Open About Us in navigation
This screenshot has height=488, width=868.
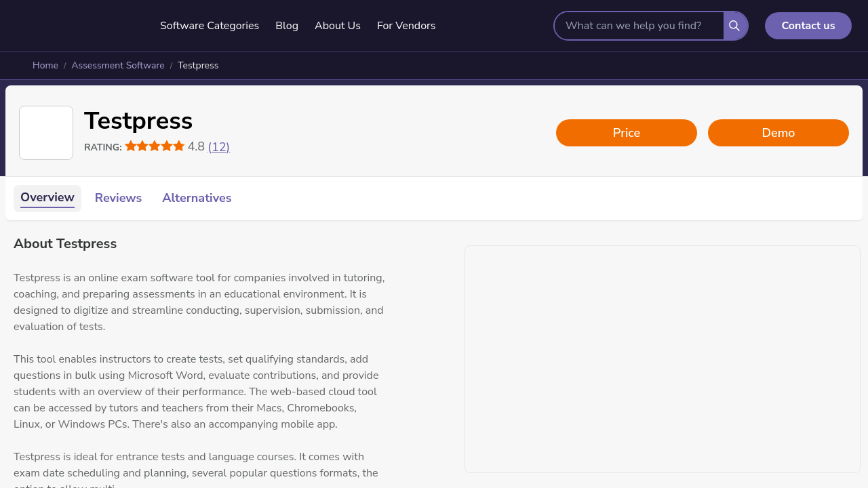338,26
